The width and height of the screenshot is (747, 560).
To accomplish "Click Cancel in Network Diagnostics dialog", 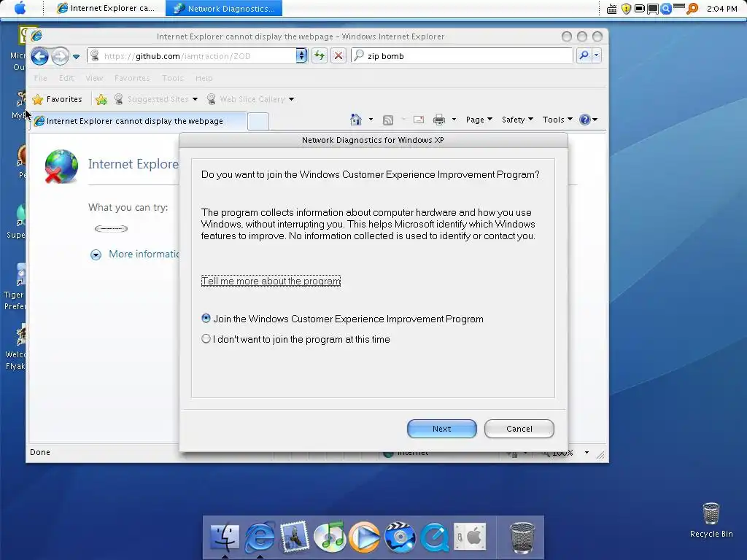I will click(519, 429).
